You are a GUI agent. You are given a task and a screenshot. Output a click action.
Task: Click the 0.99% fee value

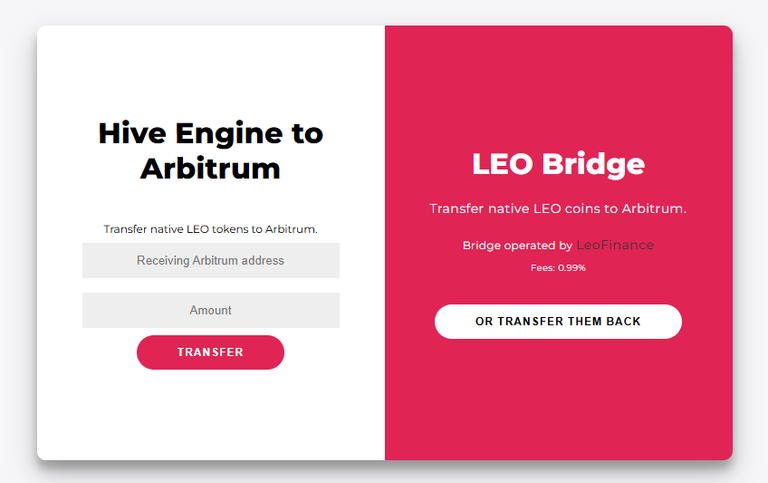pos(572,268)
